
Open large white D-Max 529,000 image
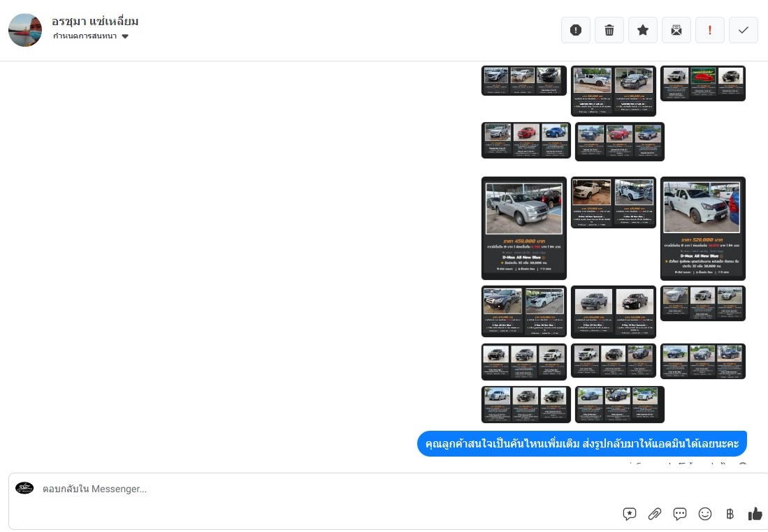coord(703,228)
